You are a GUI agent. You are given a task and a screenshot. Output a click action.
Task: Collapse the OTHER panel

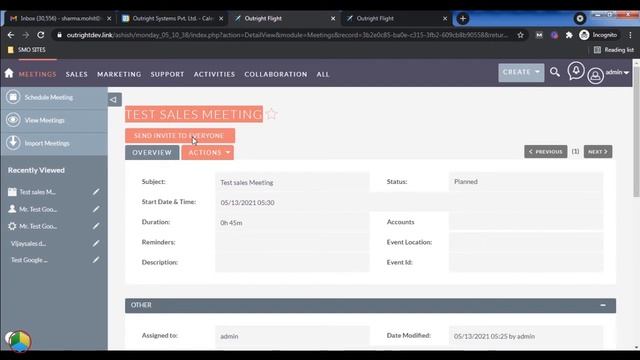coord(603,305)
